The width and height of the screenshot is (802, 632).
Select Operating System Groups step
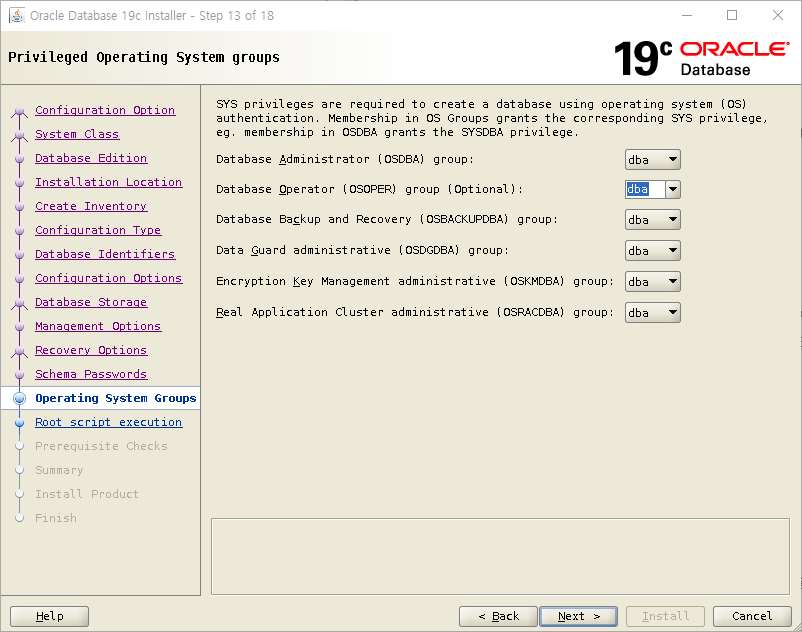point(116,398)
